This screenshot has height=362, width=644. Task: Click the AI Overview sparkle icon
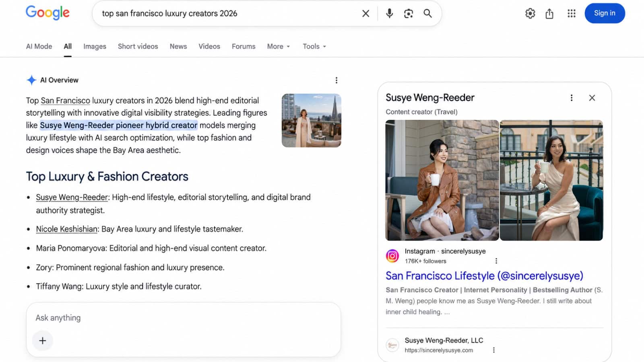31,80
